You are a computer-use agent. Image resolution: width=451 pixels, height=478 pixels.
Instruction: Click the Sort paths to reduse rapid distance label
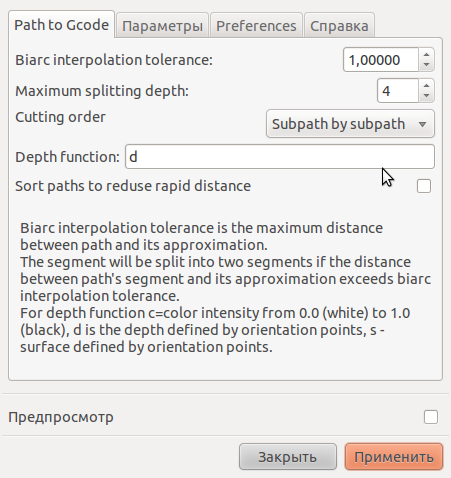[133, 186]
